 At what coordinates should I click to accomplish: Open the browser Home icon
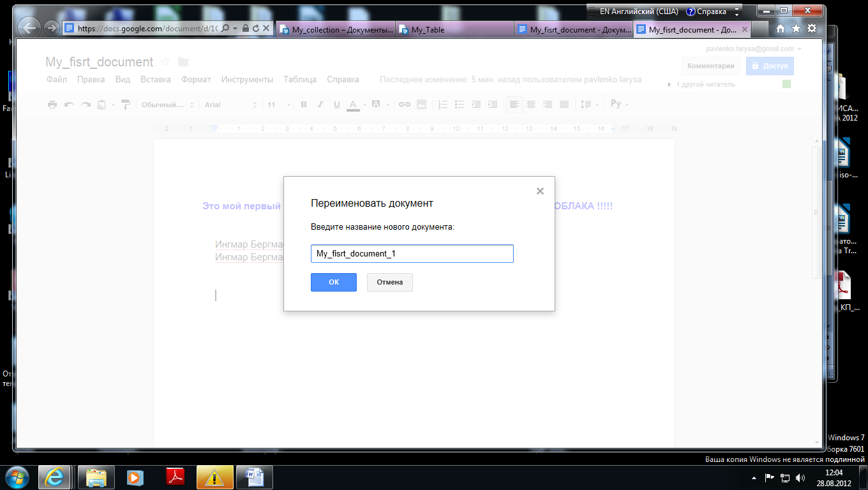tap(780, 28)
